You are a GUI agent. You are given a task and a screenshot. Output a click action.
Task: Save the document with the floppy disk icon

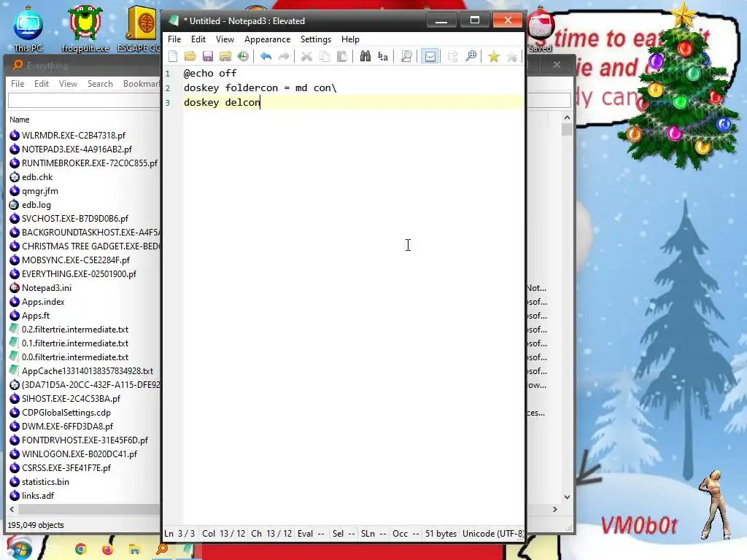coord(208,56)
